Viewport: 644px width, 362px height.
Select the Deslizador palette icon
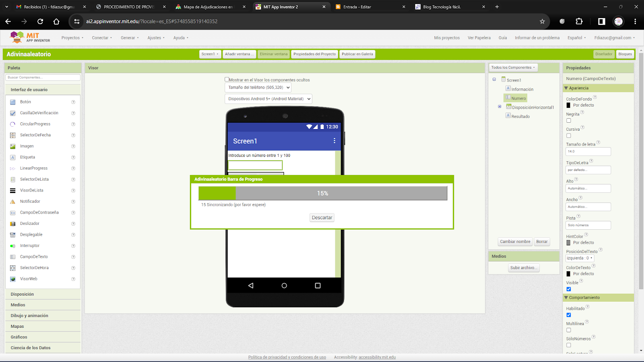[x=13, y=224]
